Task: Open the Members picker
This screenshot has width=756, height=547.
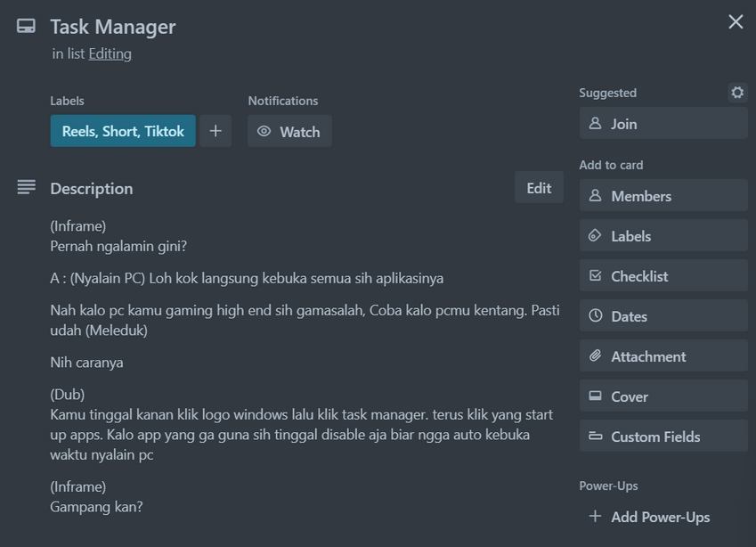Action: [663, 196]
